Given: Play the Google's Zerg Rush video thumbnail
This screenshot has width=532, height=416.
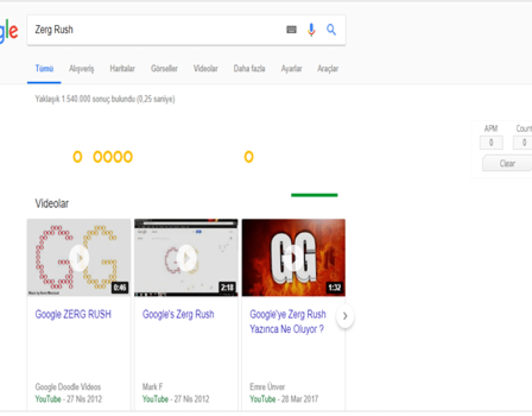Looking at the screenshot, I should pyautogui.click(x=186, y=258).
